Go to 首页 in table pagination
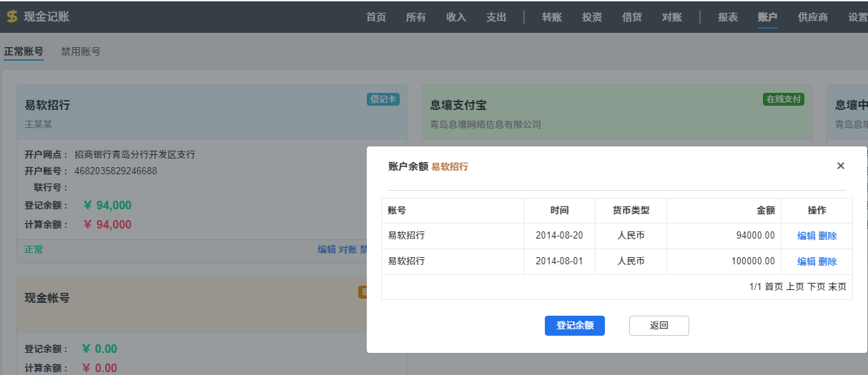The image size is (868, 375). point(774,286)
